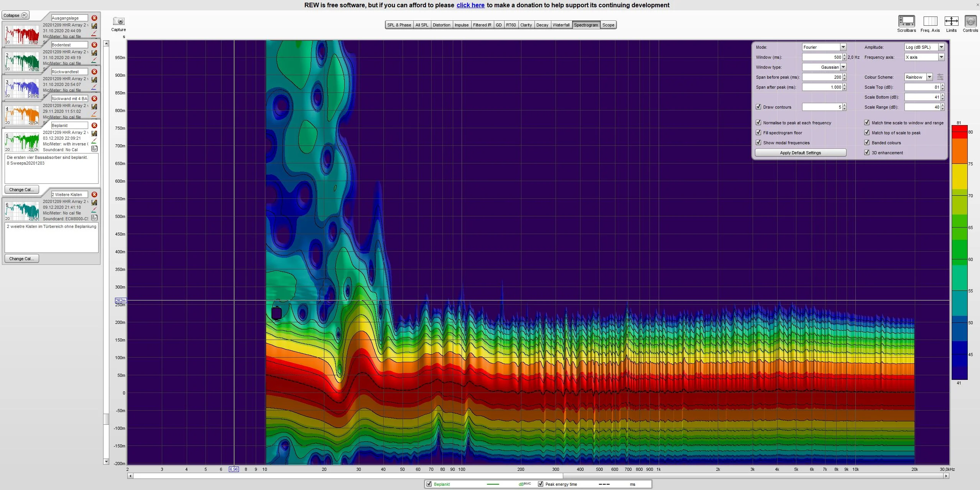Change trace colour of Rückwandtest measurement
Image resolution: width=980 pixels, height=490 pixels.
(x=94, y=87)
